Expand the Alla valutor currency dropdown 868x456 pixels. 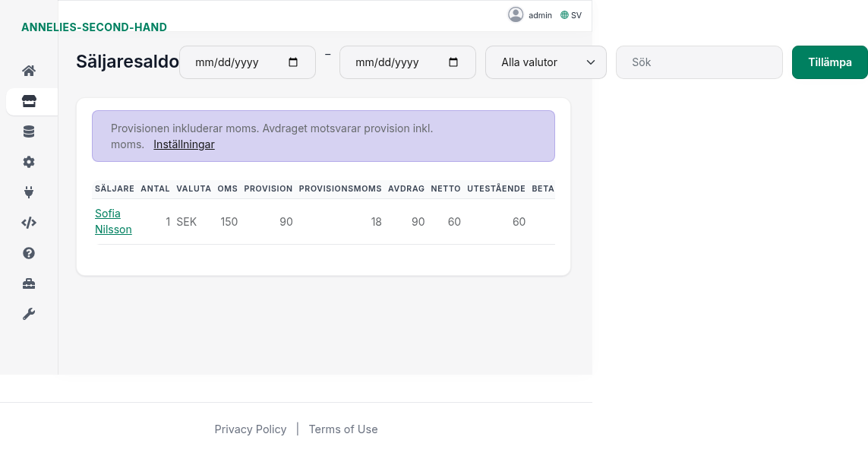(545, 62)
